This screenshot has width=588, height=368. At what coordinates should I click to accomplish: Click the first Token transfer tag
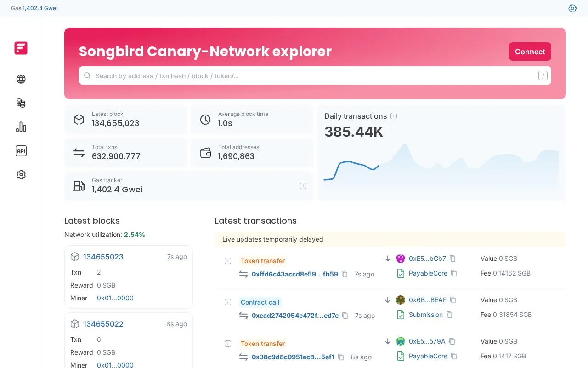(263, 261)
